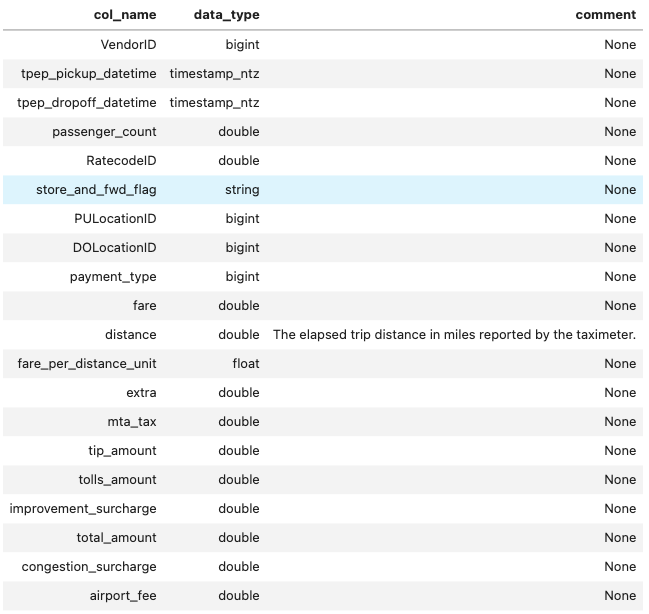Viewport: 649px width, 614px height.
Task: Click double in the total_amount row
Action: pyautogui.click(x=239, y=537)
